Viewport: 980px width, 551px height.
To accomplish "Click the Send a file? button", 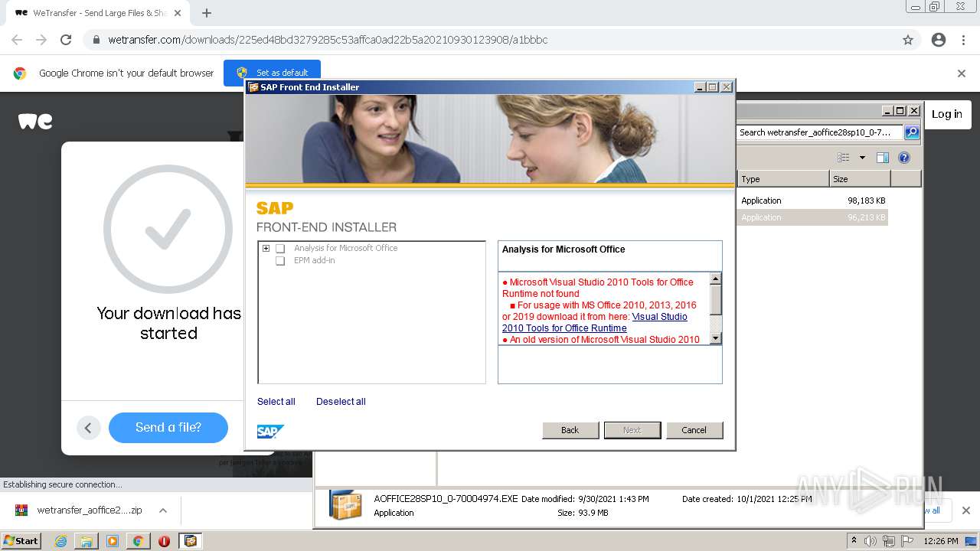I will coord(168,427).
